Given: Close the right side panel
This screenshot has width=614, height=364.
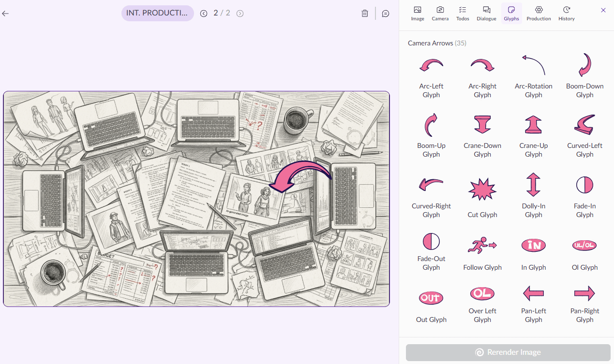Looking at the screenshot, I should click(603, 10).
